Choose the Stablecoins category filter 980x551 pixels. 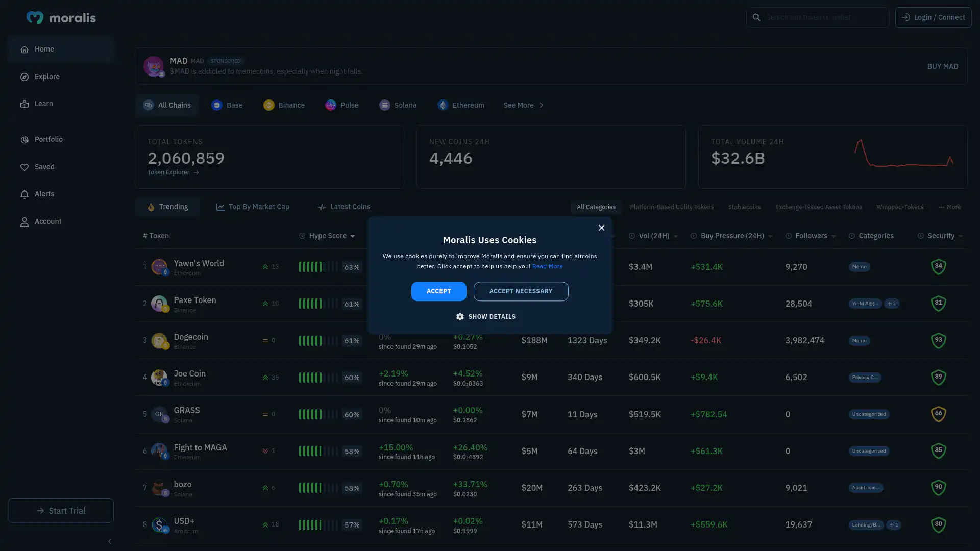(744, 207)
